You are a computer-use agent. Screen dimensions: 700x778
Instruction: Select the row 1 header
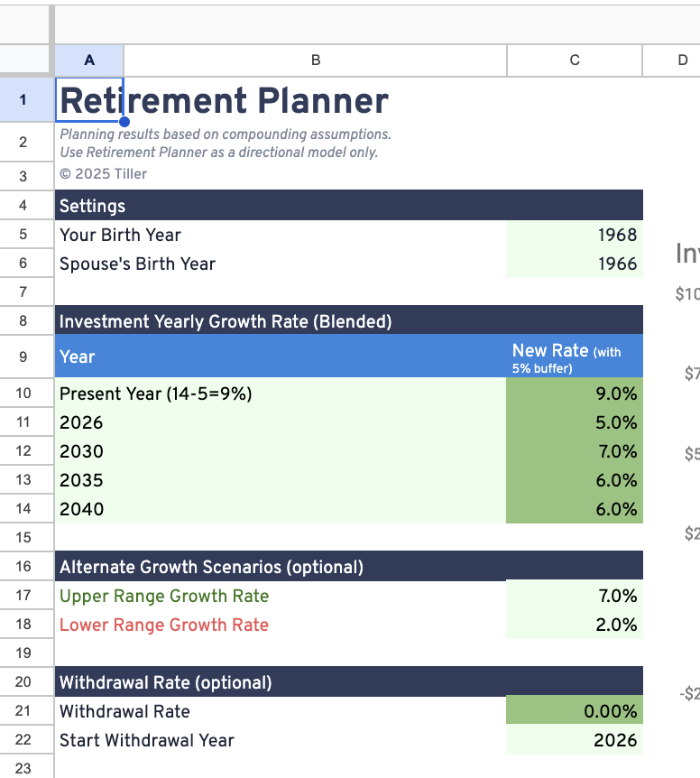tap(23, 100)
